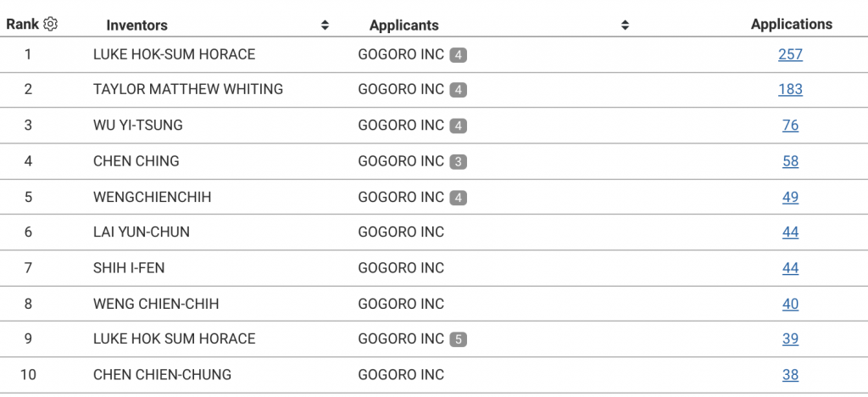Click GOGORO INC in the SHIH I-FEN row
Screen dimensions: 868x397
401,268
